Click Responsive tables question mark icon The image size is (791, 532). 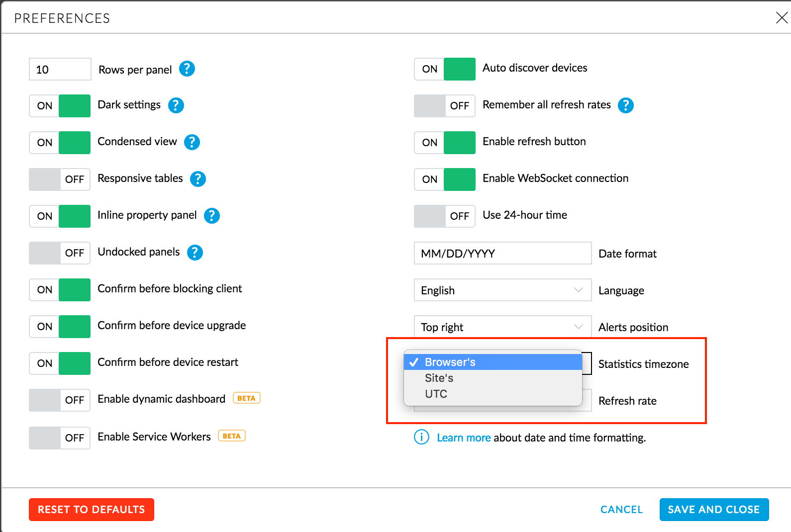(x=198, y=179)
